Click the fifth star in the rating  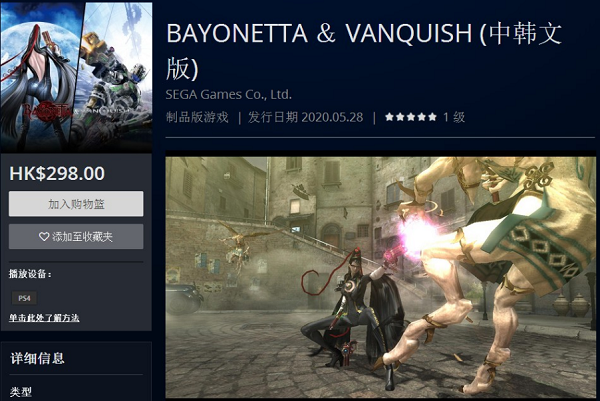point(432,117)
